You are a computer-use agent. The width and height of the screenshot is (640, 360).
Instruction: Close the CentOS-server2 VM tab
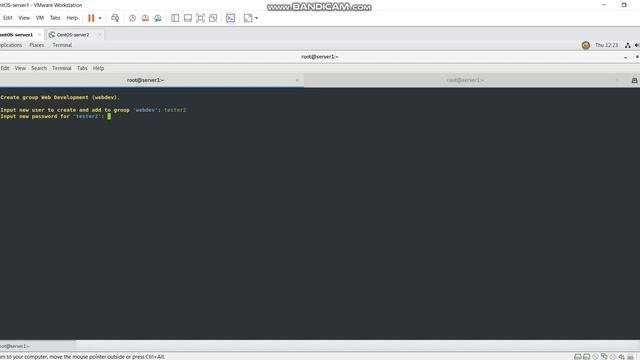point(100,35)
